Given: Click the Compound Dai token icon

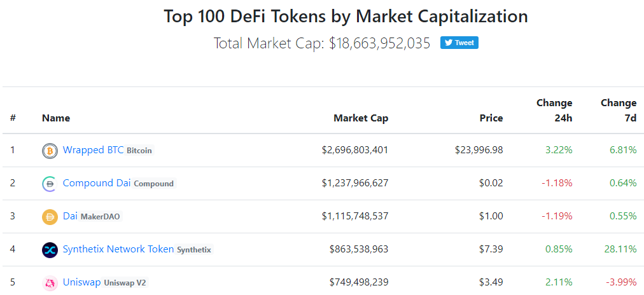Looking at the screenshot, I should coord(50,184).
